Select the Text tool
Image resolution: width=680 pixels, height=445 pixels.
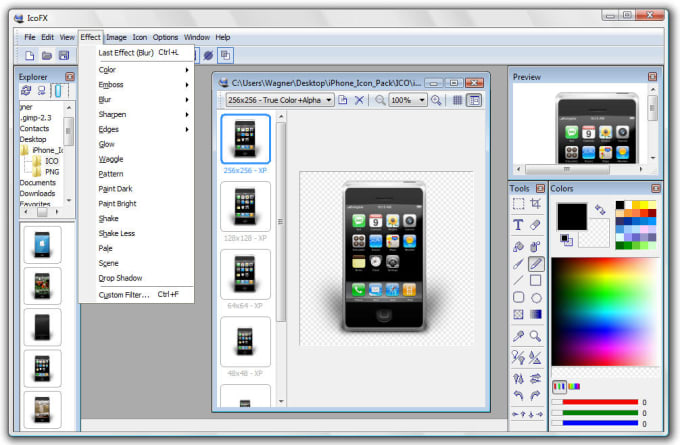click(x=518, y=225)
